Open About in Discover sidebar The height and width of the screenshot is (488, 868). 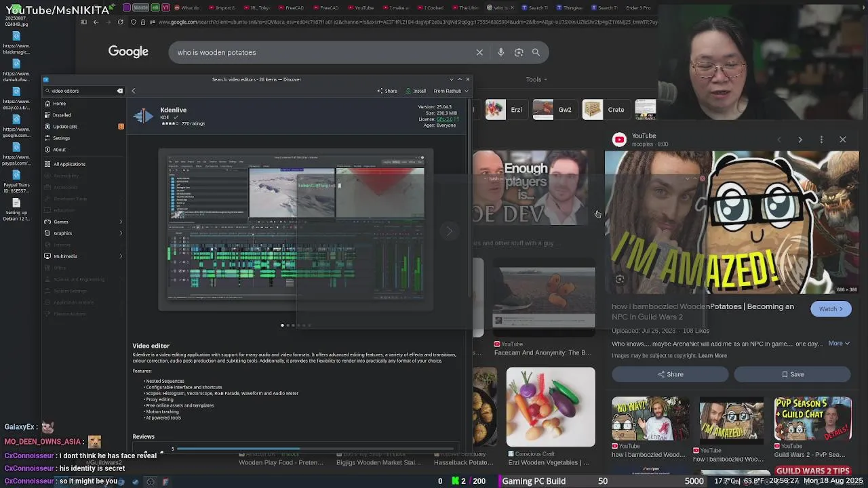click(85, 149)
